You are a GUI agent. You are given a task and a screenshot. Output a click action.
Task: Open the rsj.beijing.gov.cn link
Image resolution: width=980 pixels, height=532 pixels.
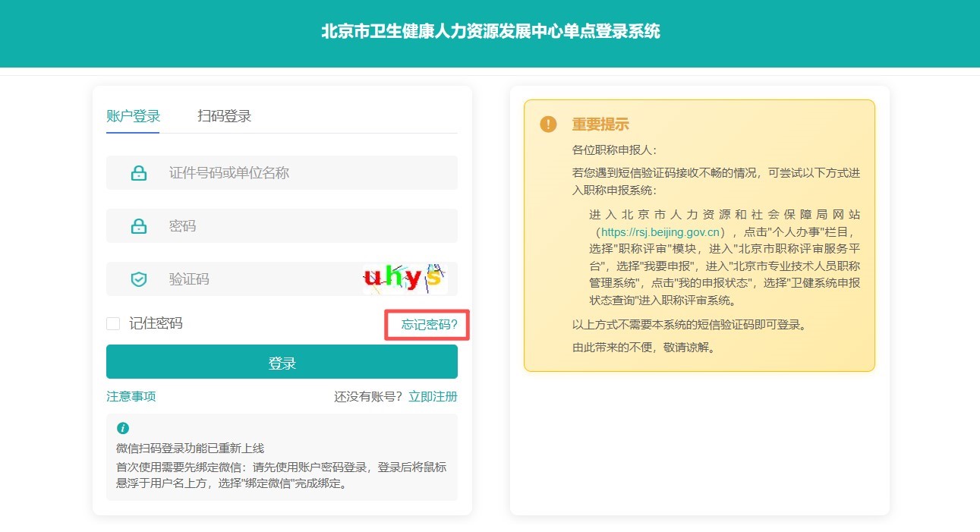point(660,232)
